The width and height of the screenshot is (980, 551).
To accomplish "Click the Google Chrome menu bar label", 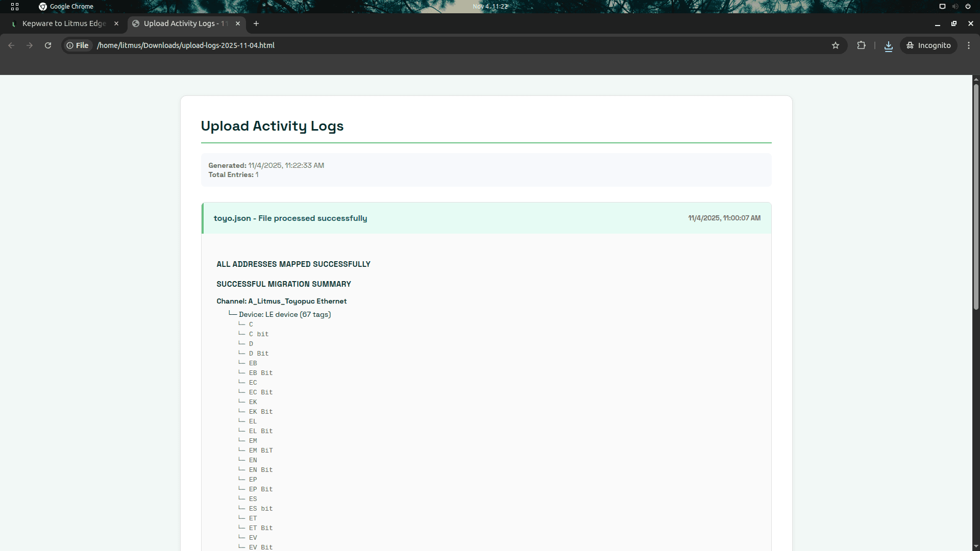I will coord(71,7).
